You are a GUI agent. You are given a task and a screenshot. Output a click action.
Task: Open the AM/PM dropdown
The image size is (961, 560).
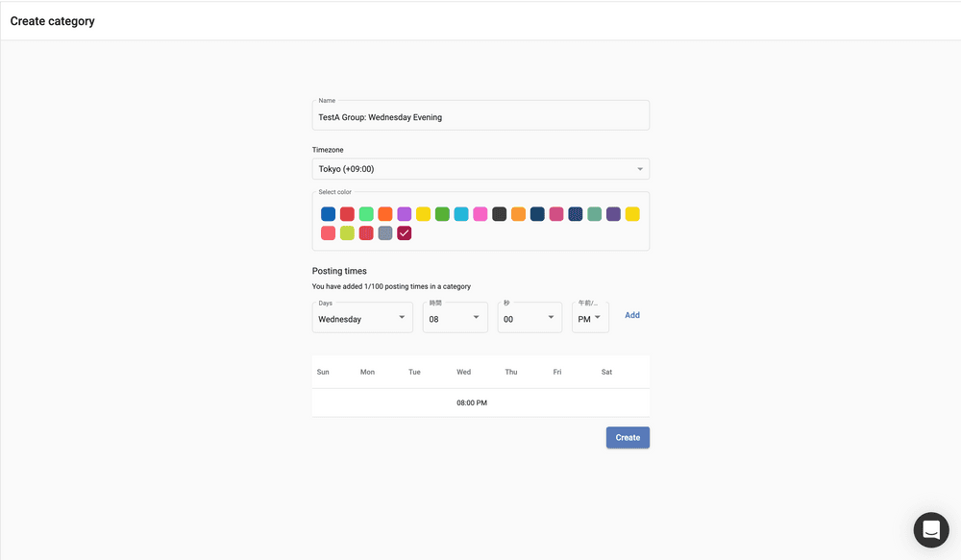coord(590,319)
